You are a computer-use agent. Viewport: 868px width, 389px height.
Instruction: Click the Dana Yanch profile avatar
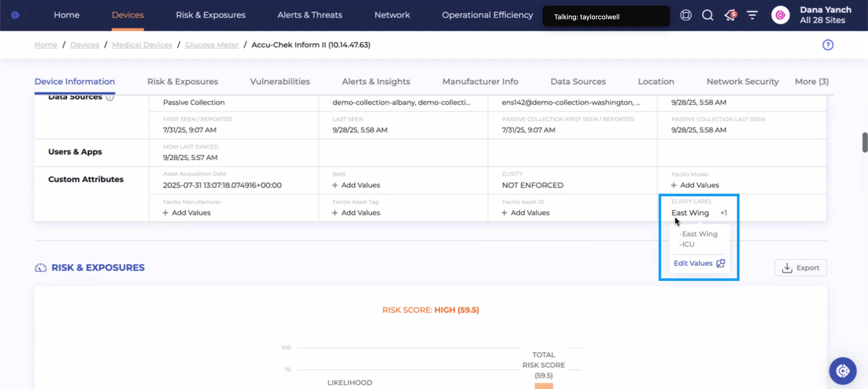pyautogui.click(x=781, y=15)
